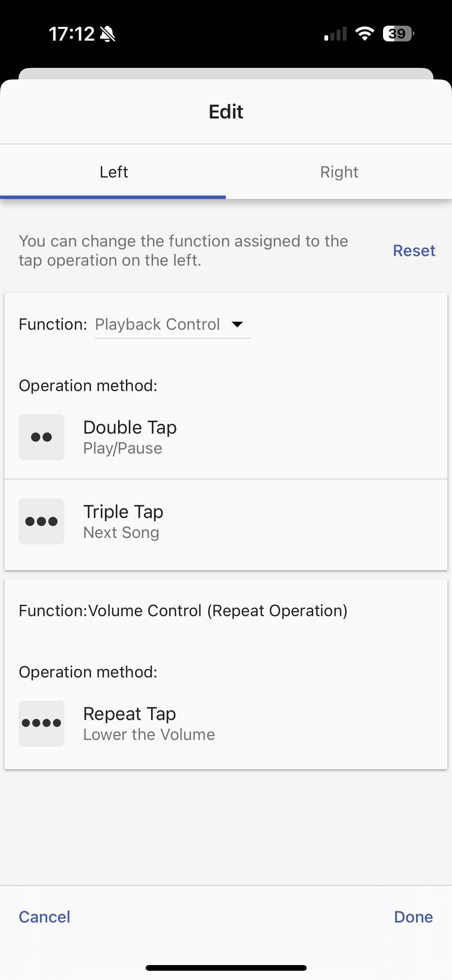The height and width of the screenshot is (980, 452).
Task: Tap the Triple Tap three-dot icon
Action: click(41, 521)
